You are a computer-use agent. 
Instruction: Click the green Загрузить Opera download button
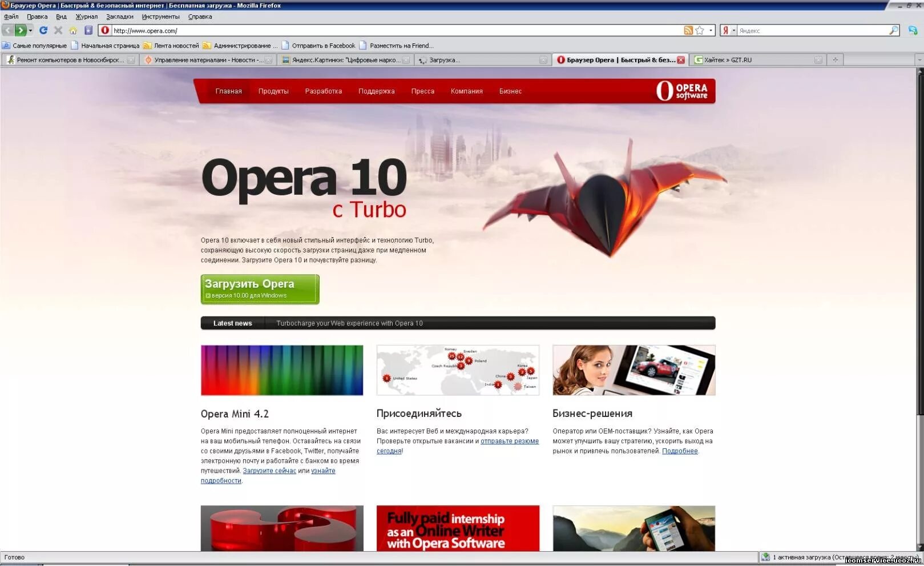(x=260, y=289)
